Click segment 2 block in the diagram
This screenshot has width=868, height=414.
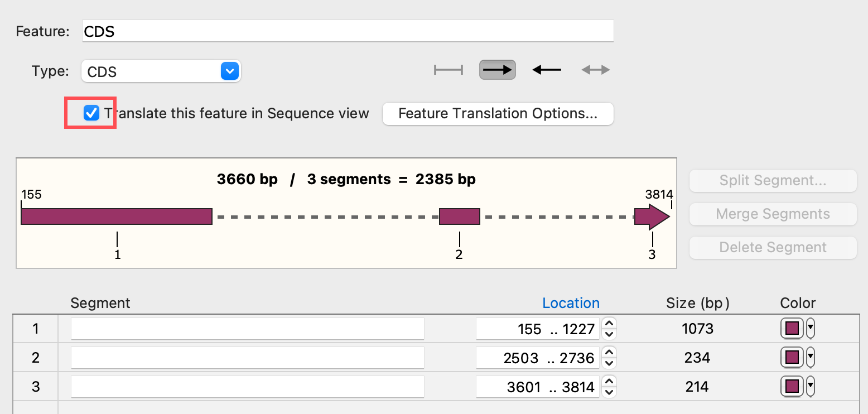[x=459, y=216]
